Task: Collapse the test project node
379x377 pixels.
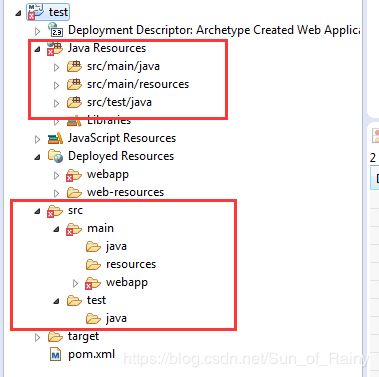Action: click(x=18, y=13)
